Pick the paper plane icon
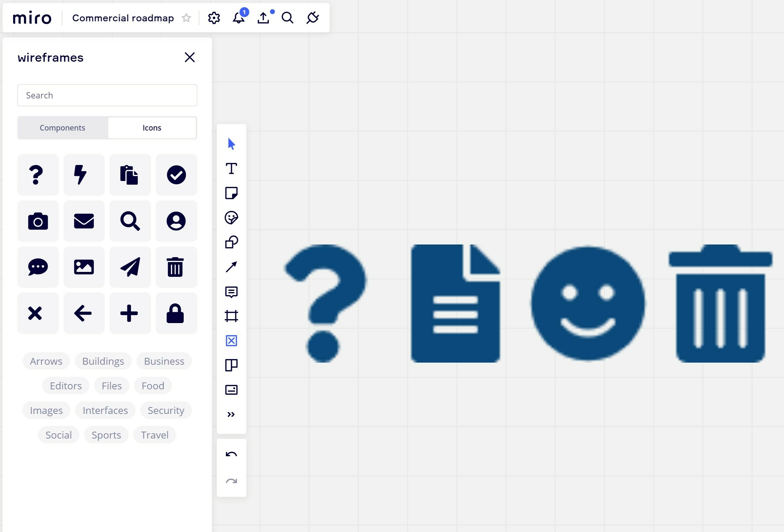Screen dimensions: 784x532 [x=130, y=267]
